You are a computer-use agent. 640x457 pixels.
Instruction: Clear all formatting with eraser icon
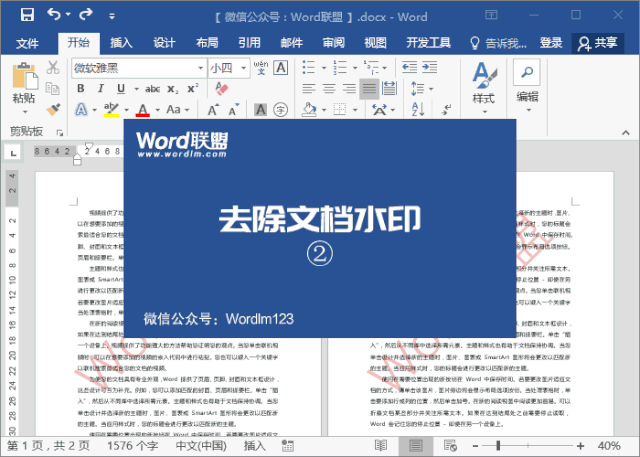click(x=221, y=89)
